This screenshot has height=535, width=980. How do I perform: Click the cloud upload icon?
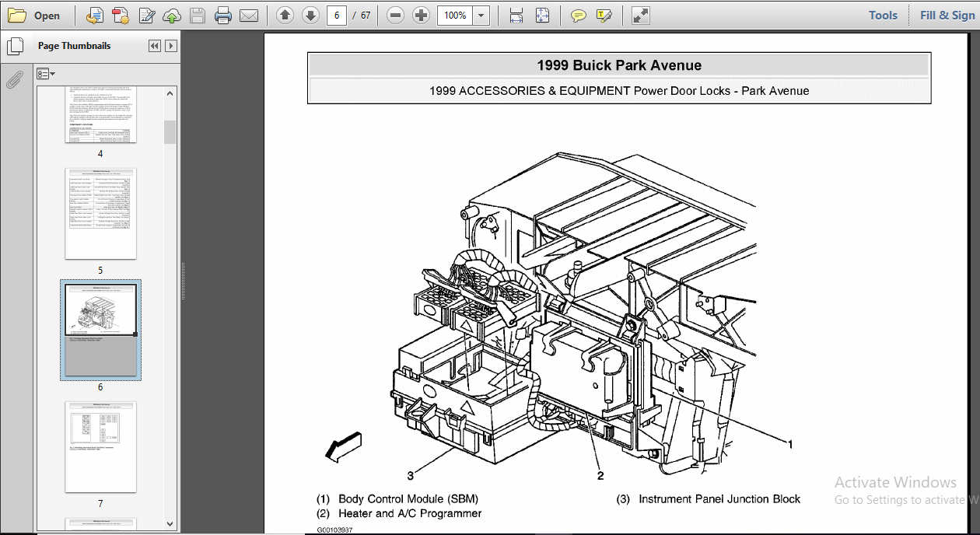(172, 16)
